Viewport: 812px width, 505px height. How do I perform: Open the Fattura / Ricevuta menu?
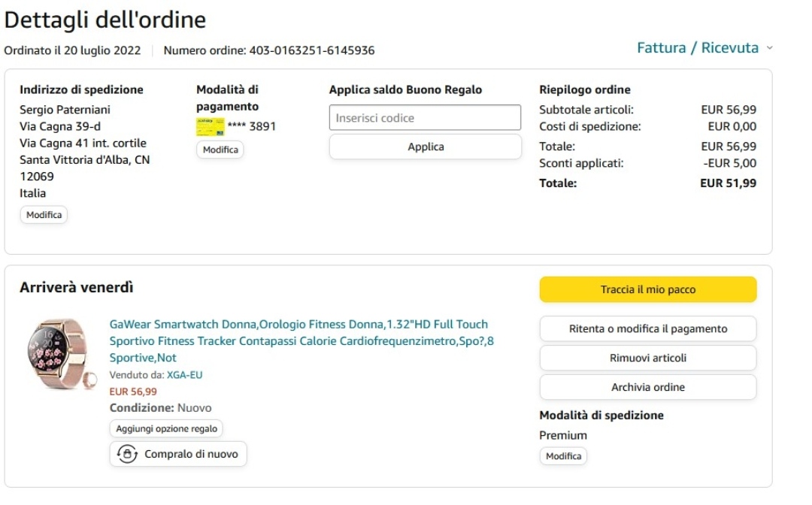pyautogui.click(x=697, y=48)
